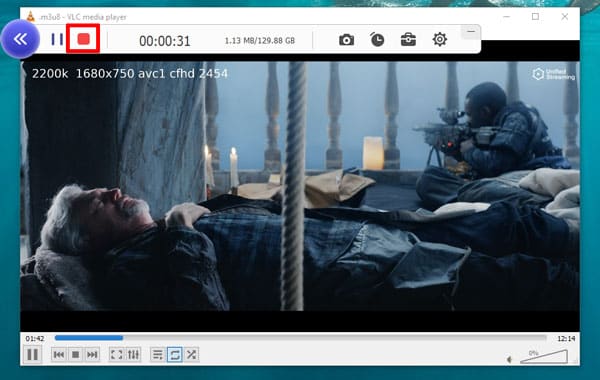The width and height of the screenshot is (600, 380).
Task: Show the VLC playlist
Action: 158,355
